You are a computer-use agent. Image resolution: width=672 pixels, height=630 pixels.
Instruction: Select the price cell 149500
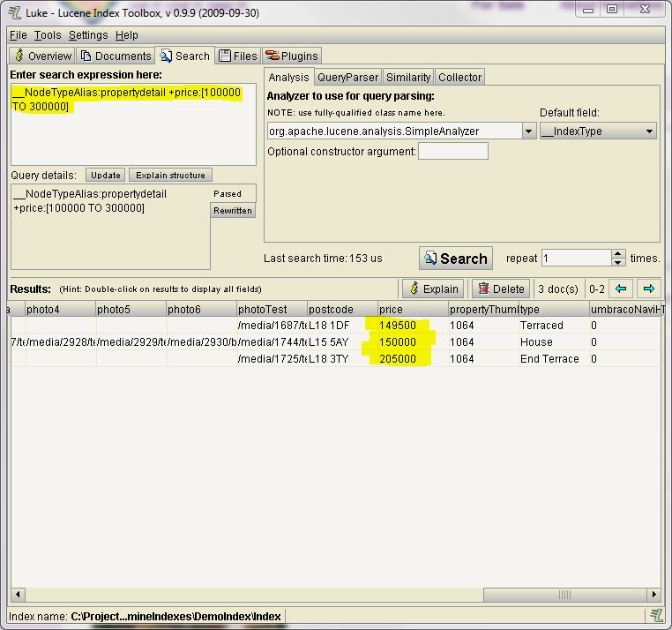[413, 326]
